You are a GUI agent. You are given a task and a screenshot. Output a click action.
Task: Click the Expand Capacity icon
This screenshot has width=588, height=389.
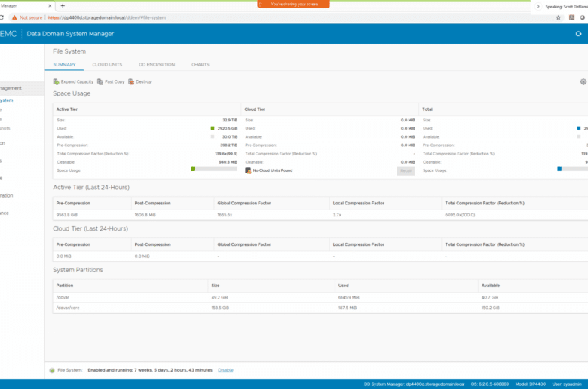57,81
